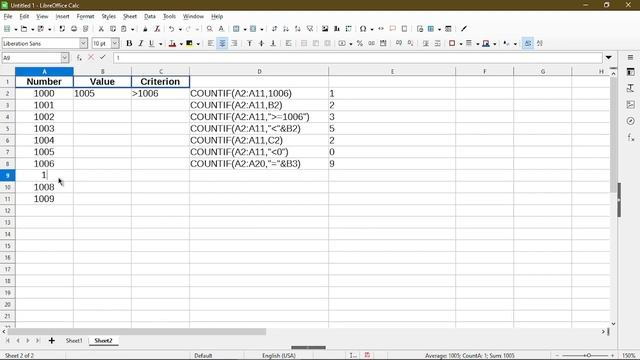The width and height of the screenshot is (640, 360).
Task: Open the File menu
Action: click(x=8, y=16)
